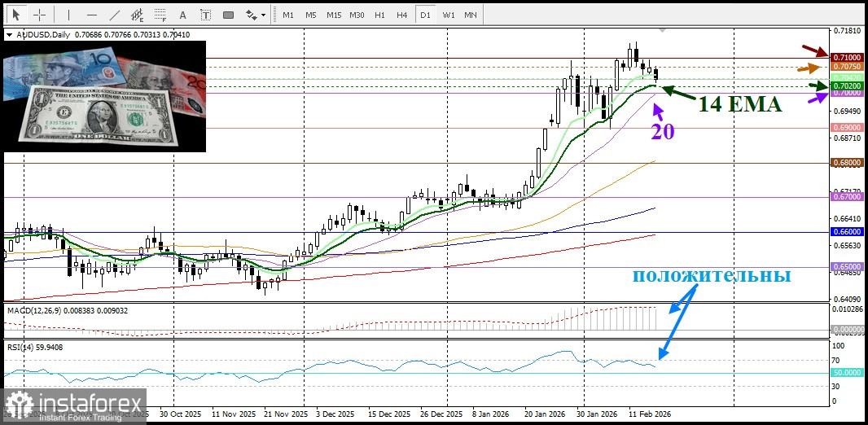The width and height of the screenshot is (868, 425).
Task: Choose the Fibonacci retracement tool
Action: click(x=160, y=15)
